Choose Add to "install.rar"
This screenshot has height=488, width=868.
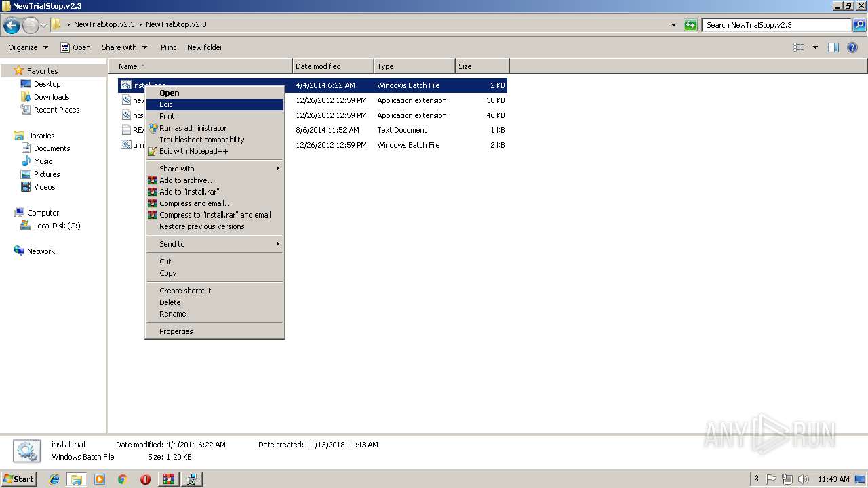[215, 192]
